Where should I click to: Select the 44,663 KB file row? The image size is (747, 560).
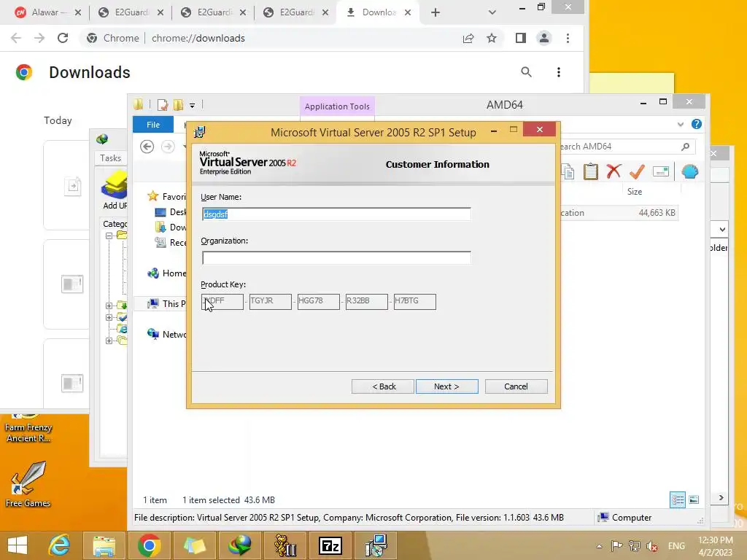[619, 213]
